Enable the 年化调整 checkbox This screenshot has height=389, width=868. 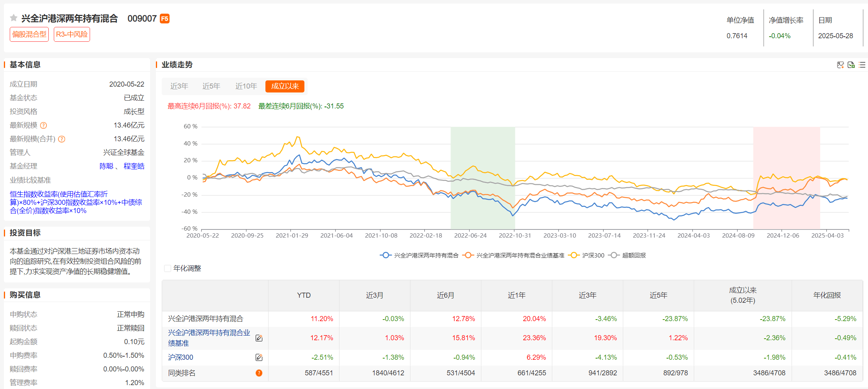(x=168, y=268)
